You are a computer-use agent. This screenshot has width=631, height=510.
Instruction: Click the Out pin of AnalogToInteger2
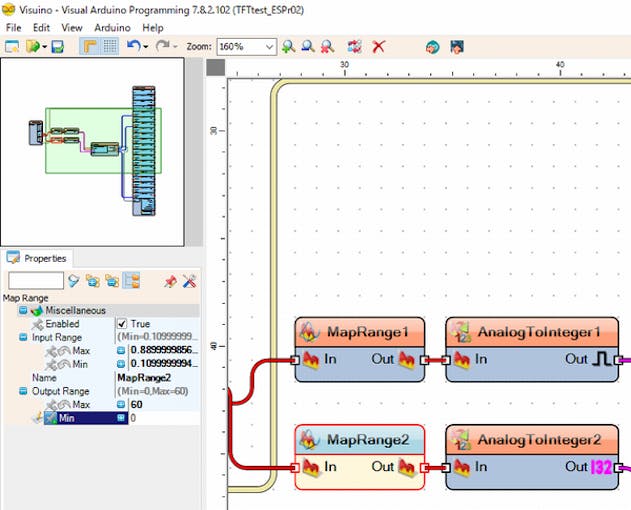click(619, 467)
